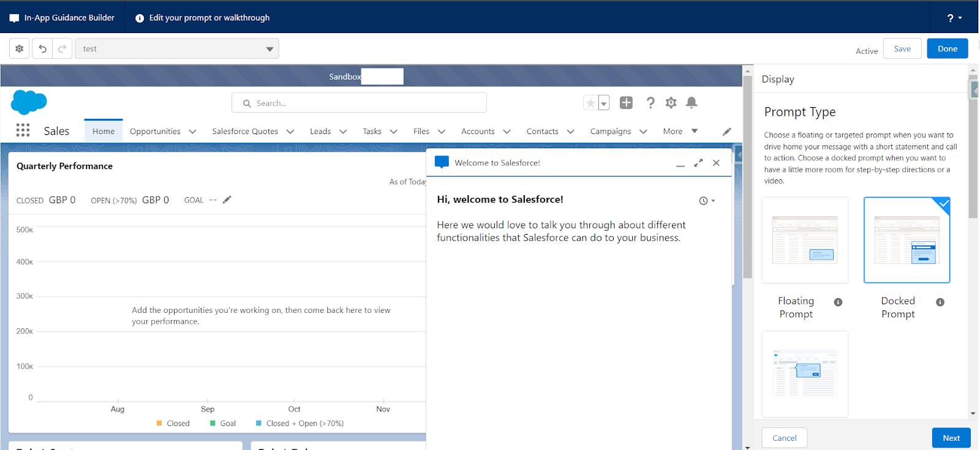This screenshot has height=450, width=980.
Task: Open the App Launcher dots grid
Action: point(23,130)
